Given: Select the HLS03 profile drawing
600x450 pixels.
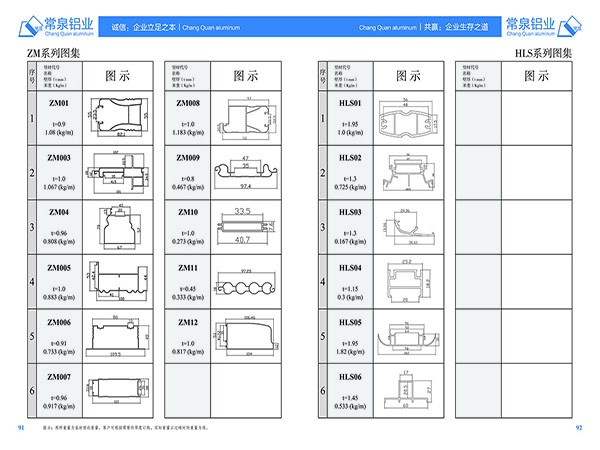Looking at the screenshot, I should 409,227.
